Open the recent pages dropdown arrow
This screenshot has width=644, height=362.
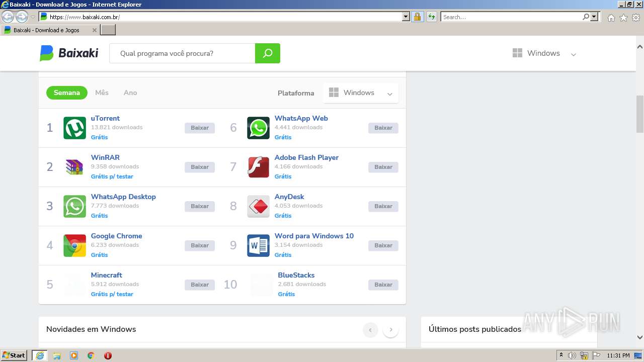click(33, 17)
